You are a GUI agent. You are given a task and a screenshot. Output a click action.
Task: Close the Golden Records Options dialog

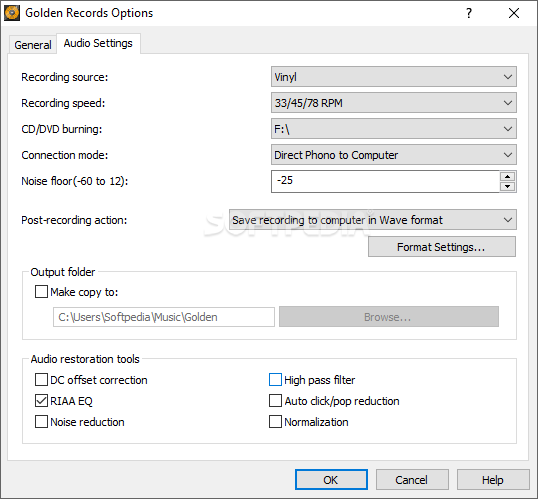[514, 13]
